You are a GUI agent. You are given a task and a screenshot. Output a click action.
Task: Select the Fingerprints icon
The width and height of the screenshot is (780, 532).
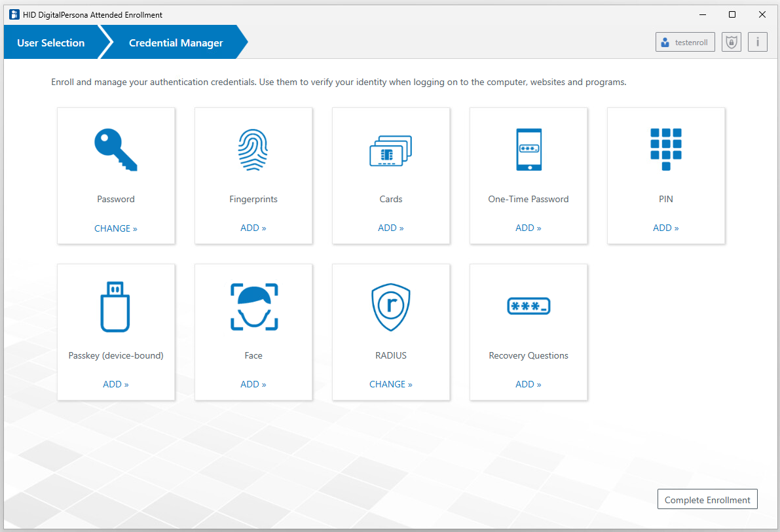(x=253, y=150)
